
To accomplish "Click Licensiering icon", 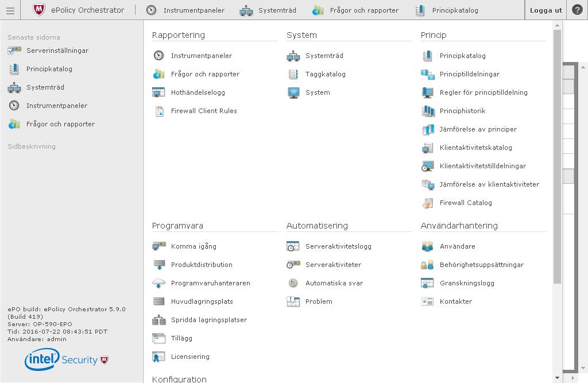I will (x=158, y=357).
